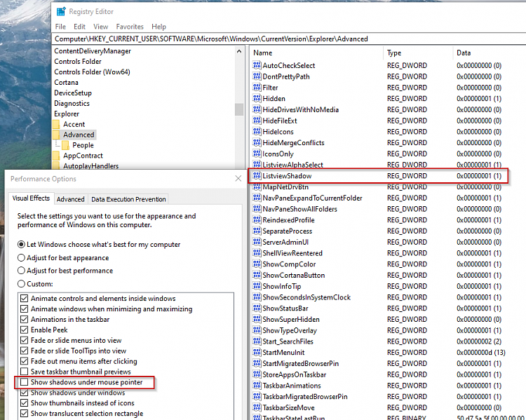The height and width of the screenshot is (420, 526).
Task: Switch to the Visual Effects tab
Action: coord(31,198)
